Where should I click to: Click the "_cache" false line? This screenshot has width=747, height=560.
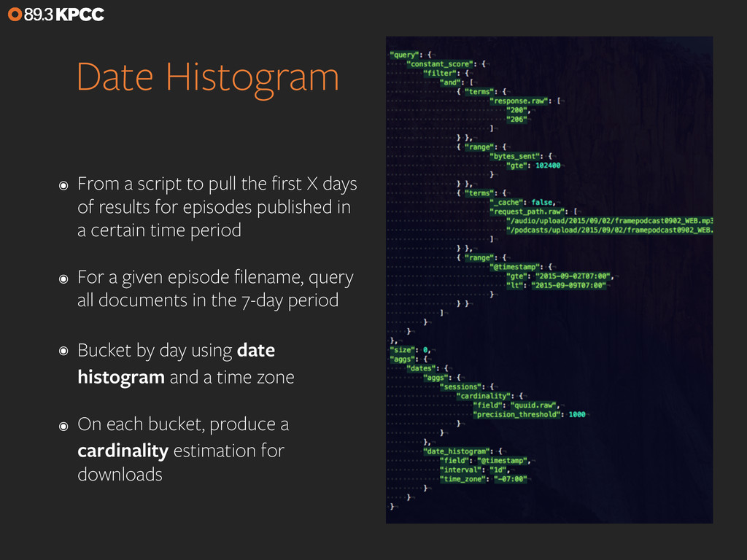coord(522,203)
